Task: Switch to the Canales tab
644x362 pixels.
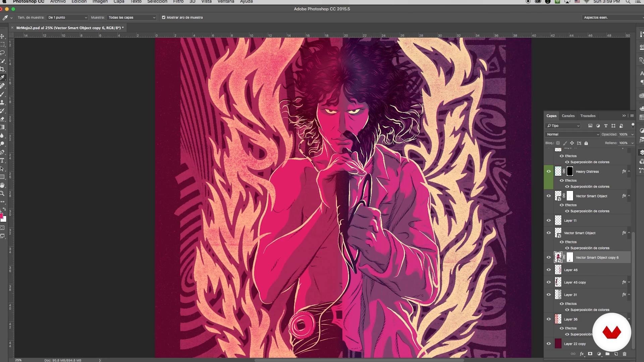Action: click(568, 116)
